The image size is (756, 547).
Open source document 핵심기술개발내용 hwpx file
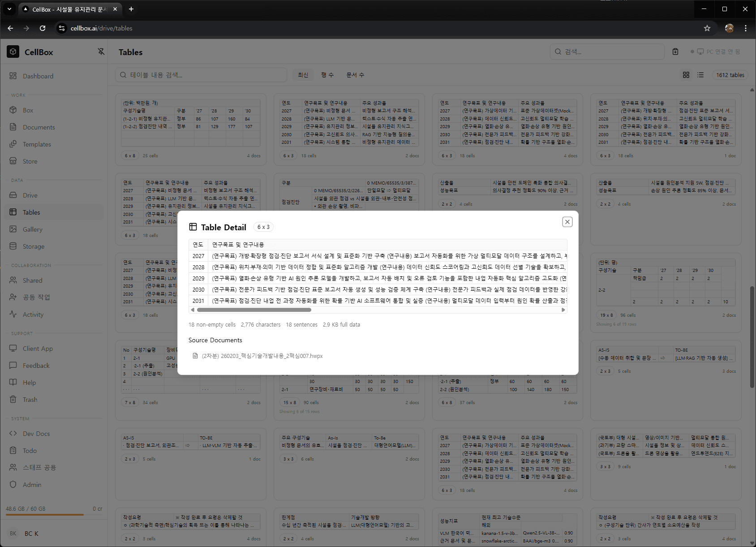(x=262, y=356)
